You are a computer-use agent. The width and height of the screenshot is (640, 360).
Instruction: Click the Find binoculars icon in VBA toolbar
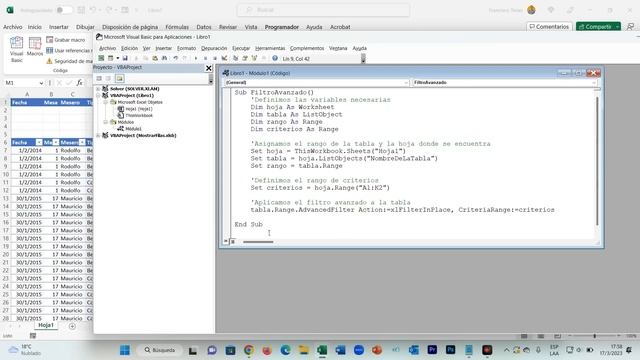[x=164, y=58]
